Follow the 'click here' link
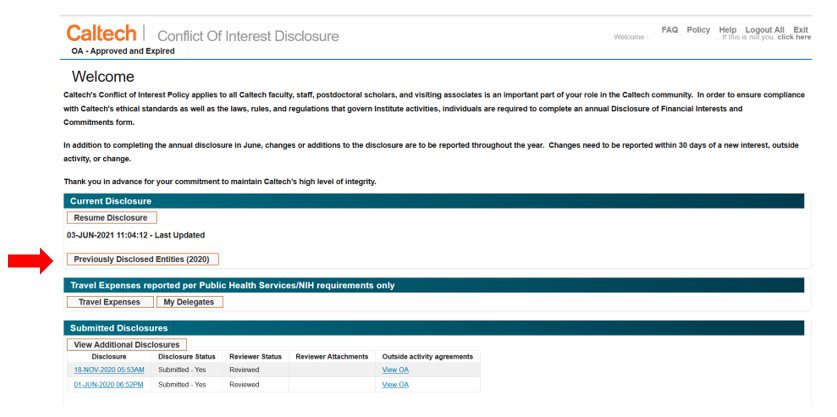This screenshot has width=837, height=417. pyautogui.click(x=794, y=38)
